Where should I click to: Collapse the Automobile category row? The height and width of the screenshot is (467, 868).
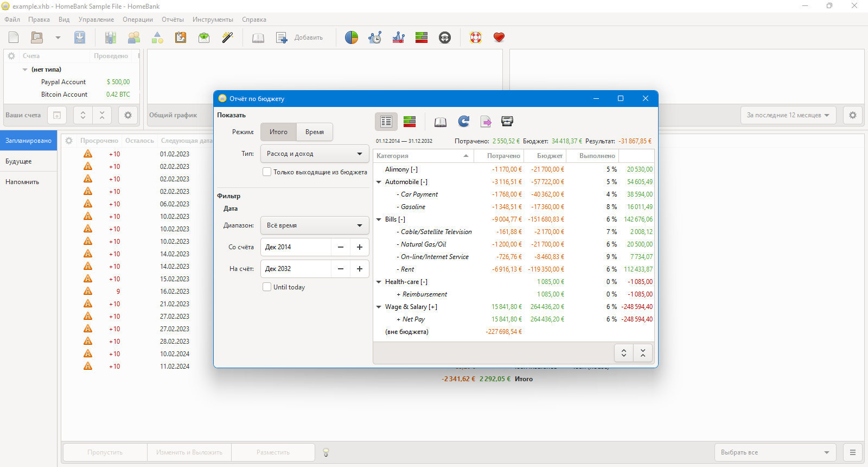pos(379,182)
